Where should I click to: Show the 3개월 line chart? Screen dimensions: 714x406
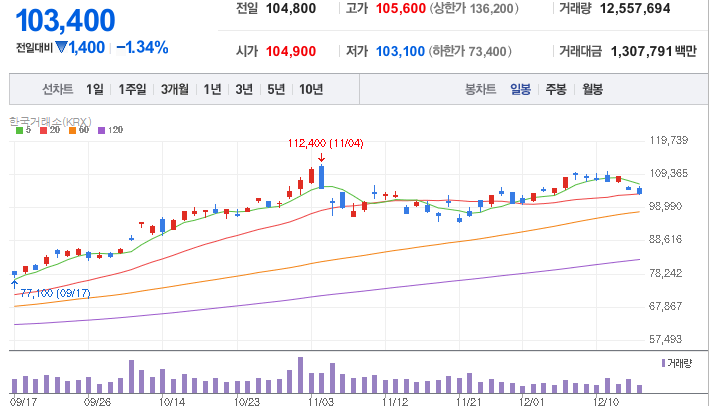tap(174, 89)
